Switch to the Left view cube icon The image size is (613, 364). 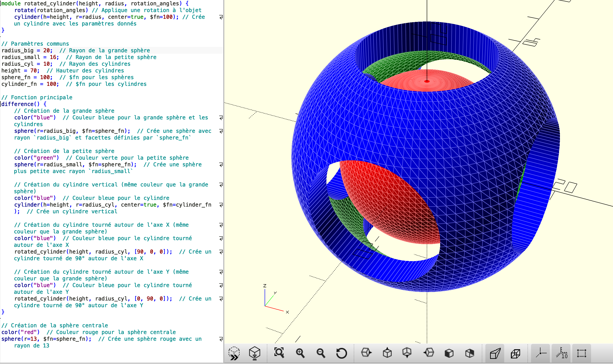(429, 353)
